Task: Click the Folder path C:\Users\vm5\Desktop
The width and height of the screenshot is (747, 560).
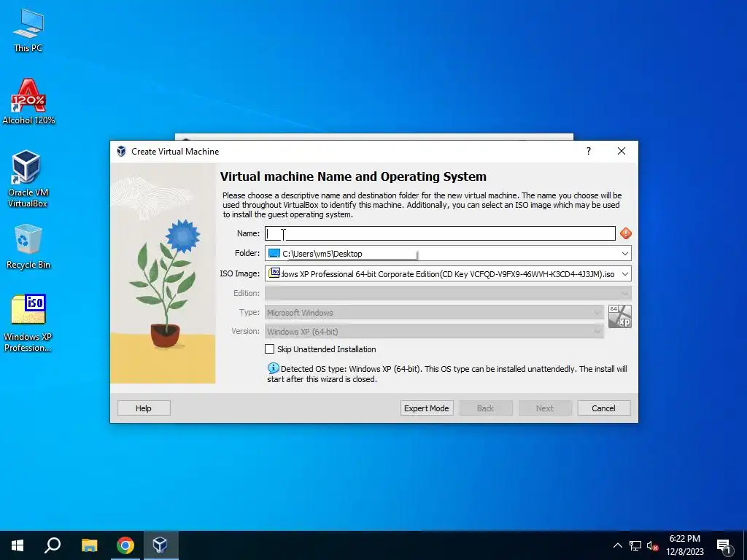Action: pyautogui.click(x=322, y=253)
